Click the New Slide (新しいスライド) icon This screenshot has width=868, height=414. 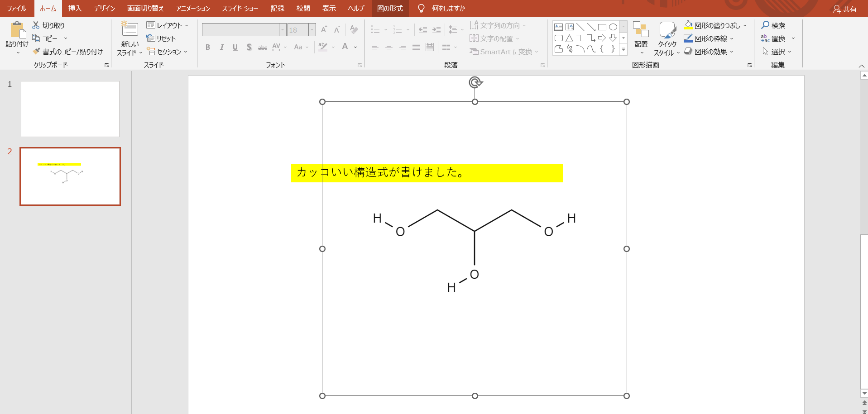(129, 30)
